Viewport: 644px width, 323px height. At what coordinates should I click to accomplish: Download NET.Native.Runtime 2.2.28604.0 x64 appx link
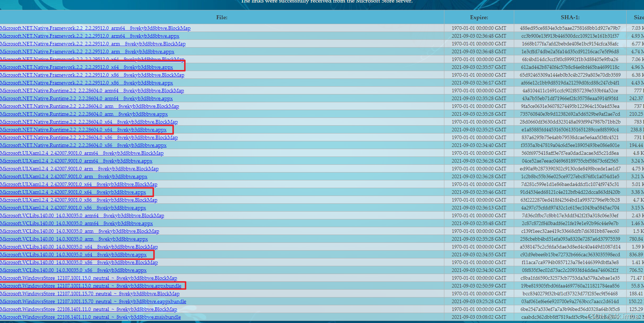click(x=83, y=130)
